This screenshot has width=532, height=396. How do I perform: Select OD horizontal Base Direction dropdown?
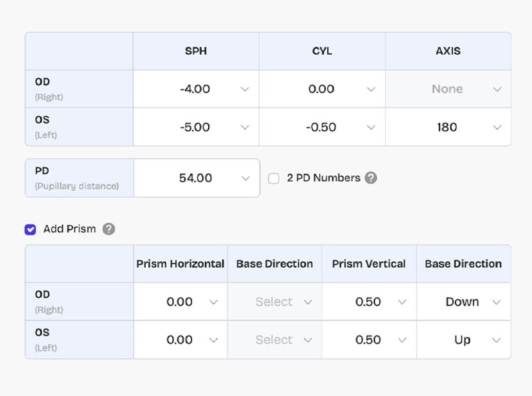(275, 302)
